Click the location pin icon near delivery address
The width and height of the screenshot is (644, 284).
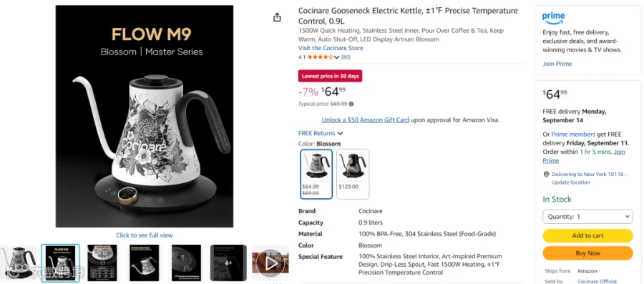click(546, 174)
